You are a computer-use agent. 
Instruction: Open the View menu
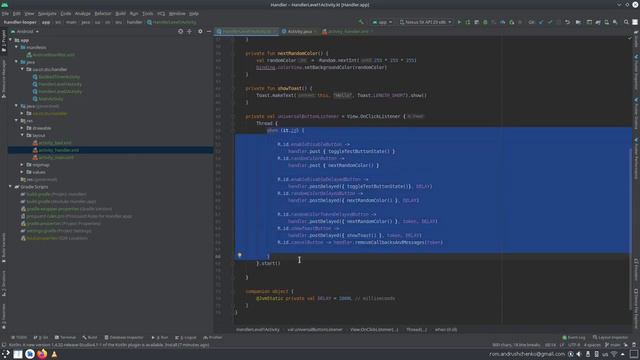coord(29,13)
